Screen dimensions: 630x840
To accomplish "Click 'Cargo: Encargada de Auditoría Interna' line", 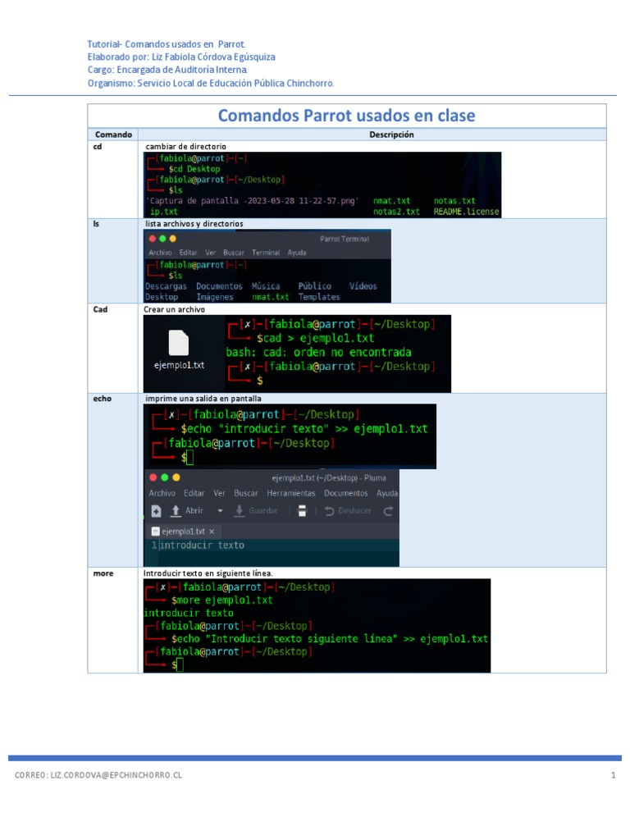I will pyautogui.click(x=167, y=70).
